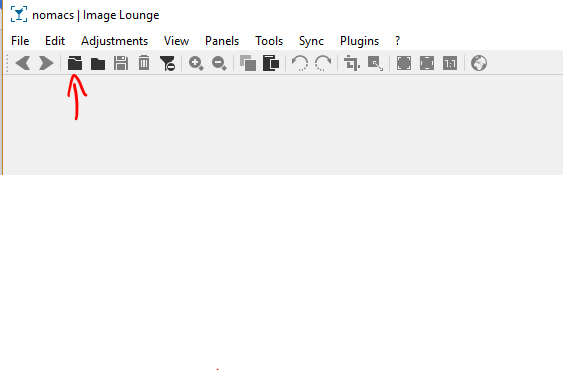Screen dimensions: 563x370
Task: Click the nomacs cocktail-glass logo icon
Action: 19,15
